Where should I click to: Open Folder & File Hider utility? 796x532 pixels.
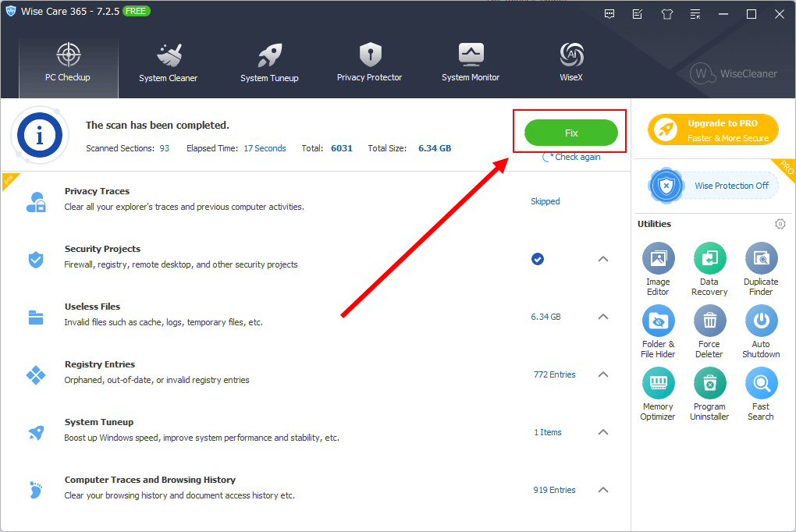pos(658,332)
